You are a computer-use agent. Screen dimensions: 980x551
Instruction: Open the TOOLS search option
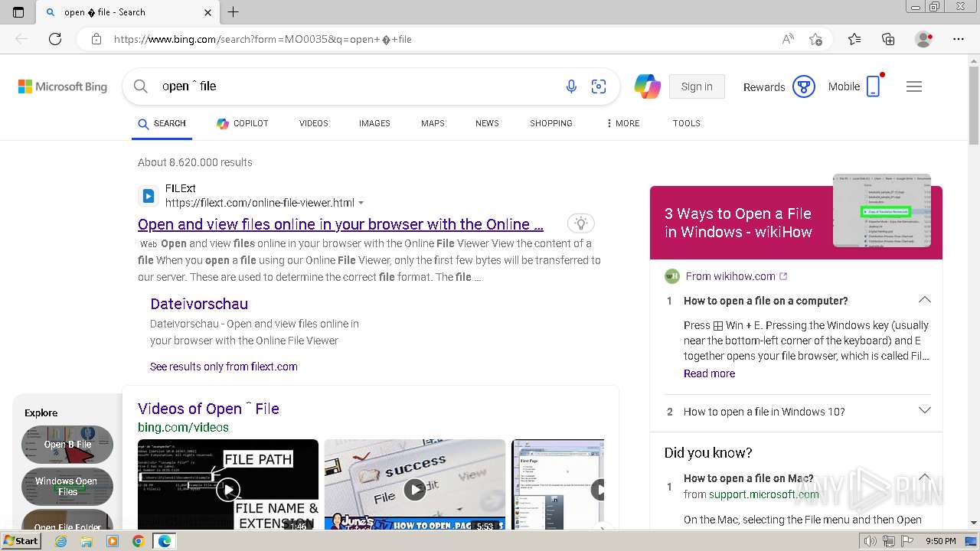687,123
